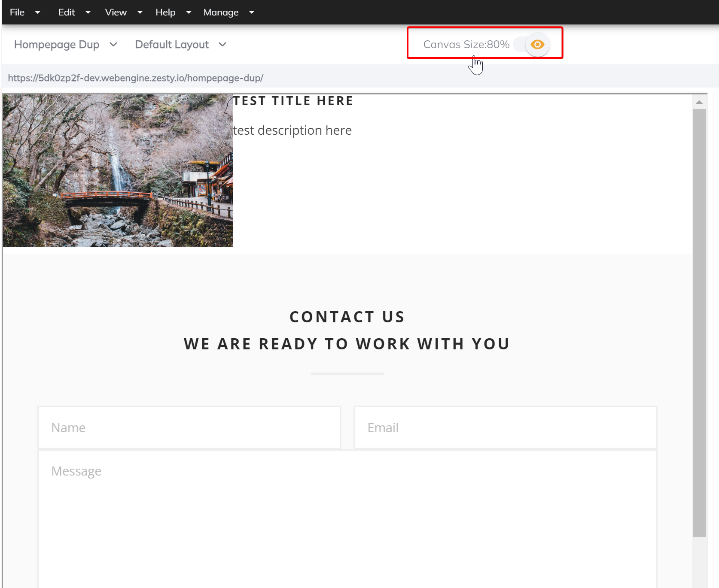Toggle the canvas preview eye switch
Image resolution: width=719 pixels, height=588 pixels.
(x=532, y=44)
